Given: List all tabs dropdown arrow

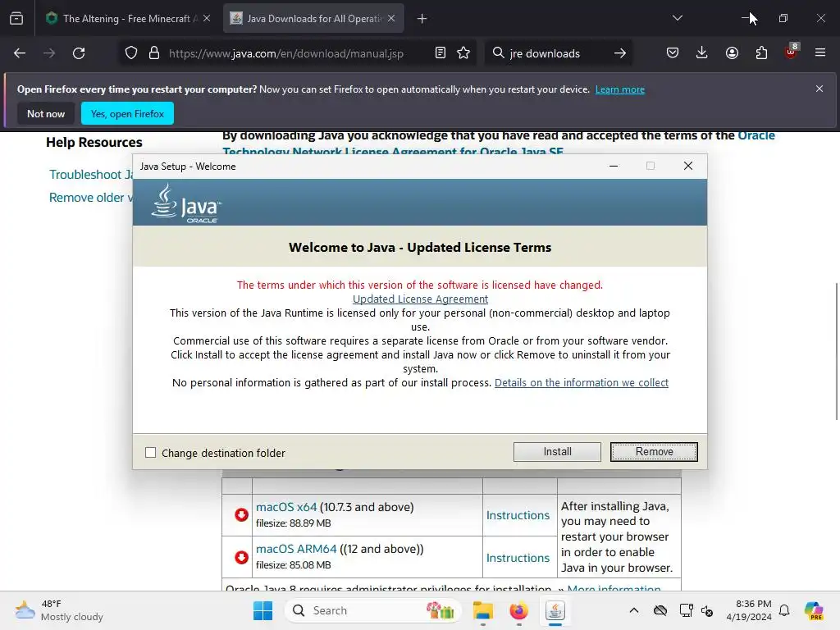Looking at the screenshot, I should [x=677, y=19].
